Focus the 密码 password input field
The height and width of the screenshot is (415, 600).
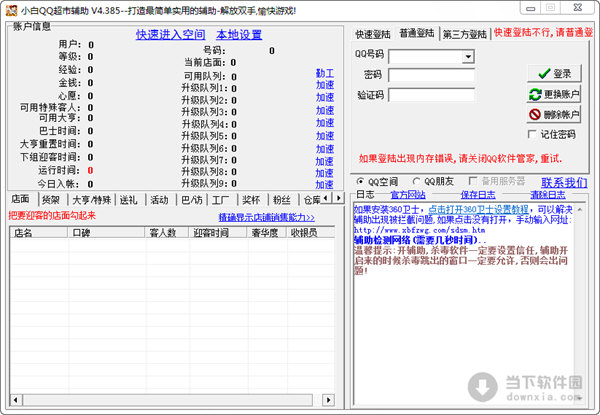432,75
